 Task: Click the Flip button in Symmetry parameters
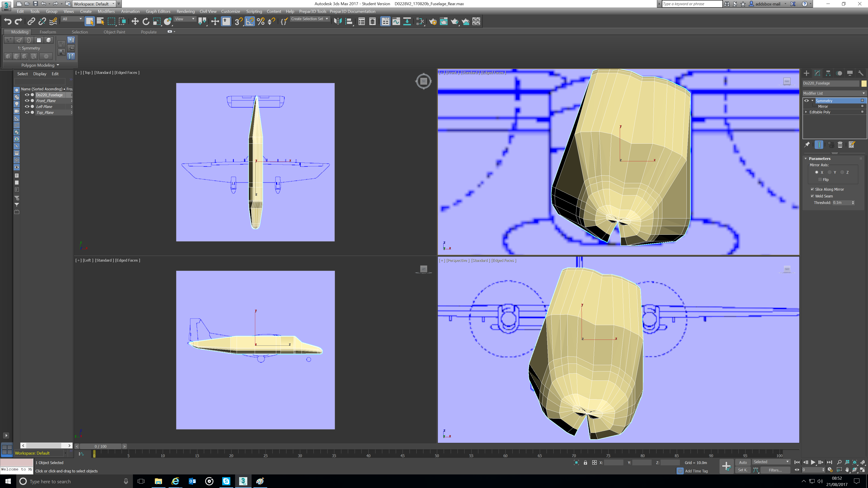(821, 179)
